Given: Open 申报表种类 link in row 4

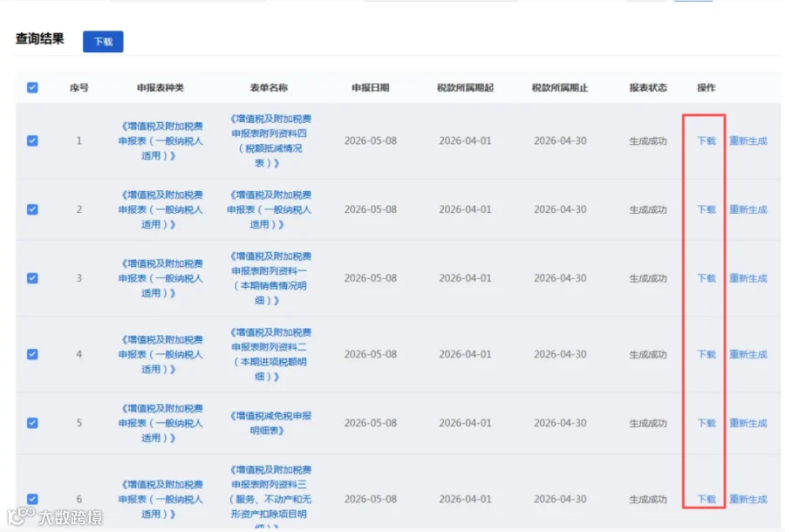Looking at the screenshot, I should click(x=160, y=354).
